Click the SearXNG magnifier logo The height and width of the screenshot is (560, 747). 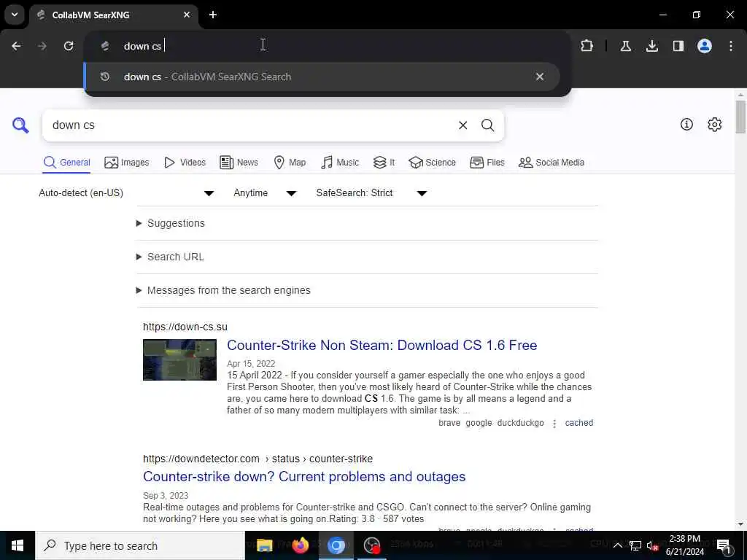click(x=20, y=125)
